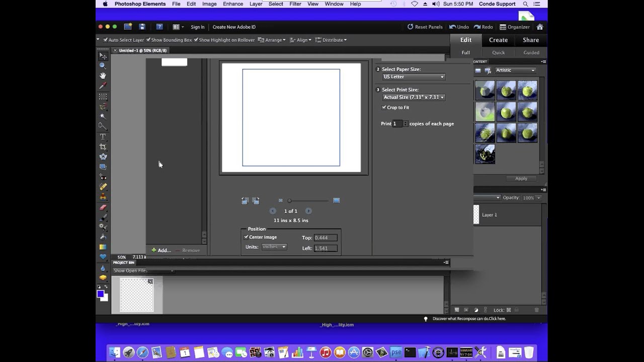Open the Layer menu
Image resolution: width=644 pixels, height=362 pixels.
pyautogui.click(x=256, y=4)
